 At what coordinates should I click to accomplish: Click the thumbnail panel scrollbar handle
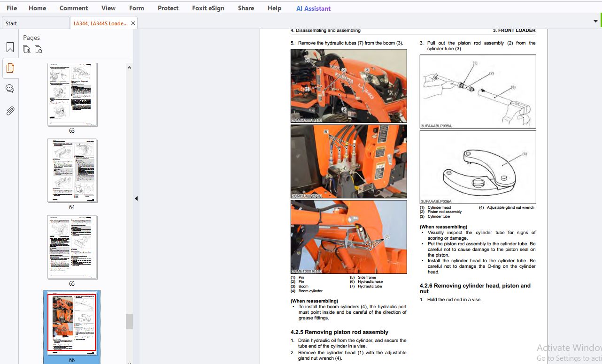click(129, 321)
